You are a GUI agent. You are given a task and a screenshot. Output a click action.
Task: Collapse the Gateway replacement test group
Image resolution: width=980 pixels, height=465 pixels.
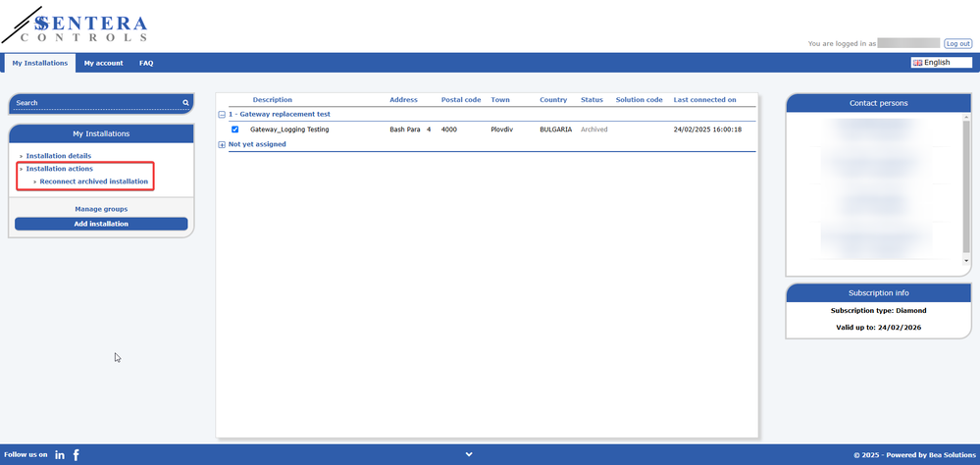[222, 115]
